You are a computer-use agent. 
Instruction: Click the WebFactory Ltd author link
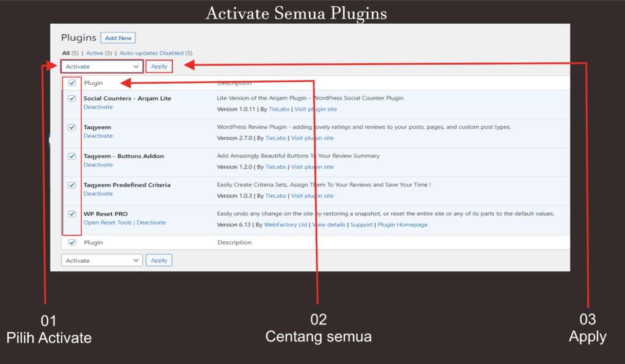[286, 225]
